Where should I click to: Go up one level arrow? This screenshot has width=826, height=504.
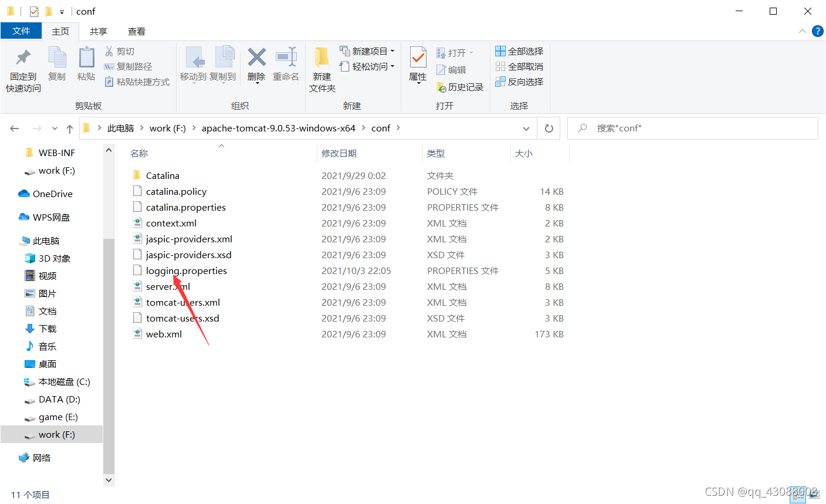click(x=70, y=128)
